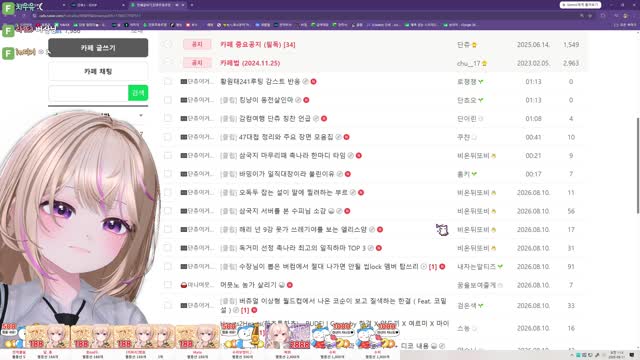The image size is (640, 360).
Task: Open 카페 중요공지 (필독) notice
Action: [x=258, y=44]
